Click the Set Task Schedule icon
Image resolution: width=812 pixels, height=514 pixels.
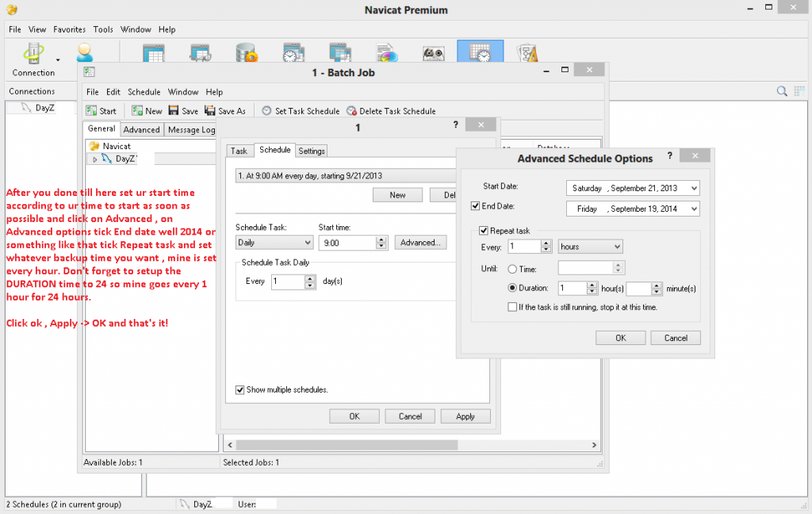(266, 111)
